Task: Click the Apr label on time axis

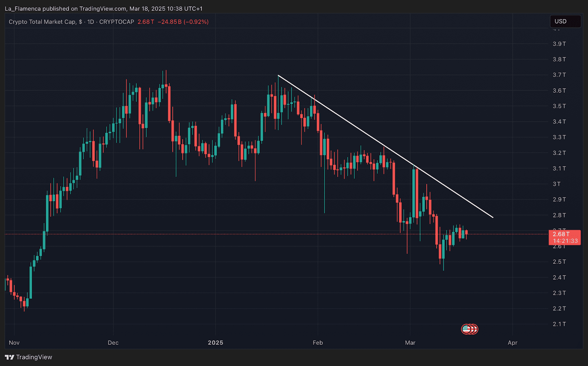Action: pyautogui.click(x=513, y=342)
